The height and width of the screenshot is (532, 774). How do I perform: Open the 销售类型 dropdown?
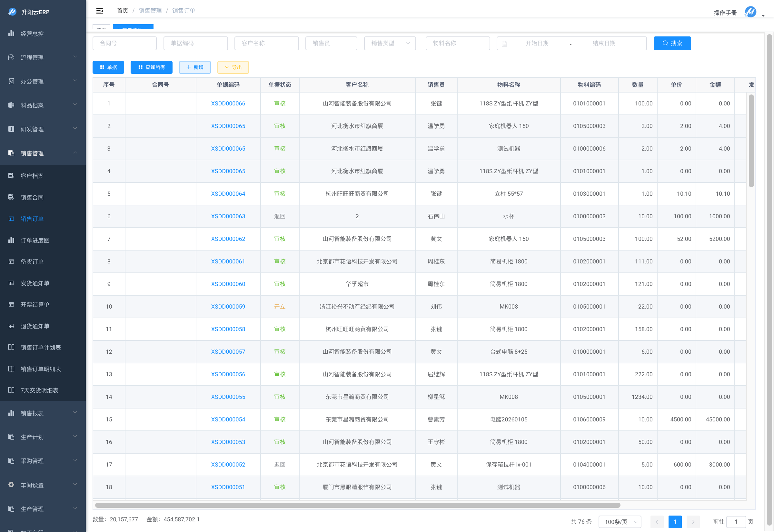tap(390, 43)
